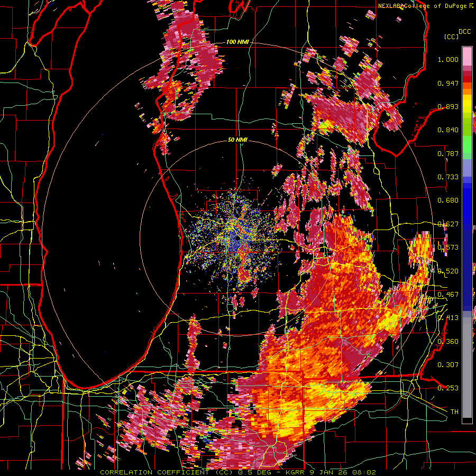Select the 0.893 legend value

pyautogui.click(x=448, y=106)
